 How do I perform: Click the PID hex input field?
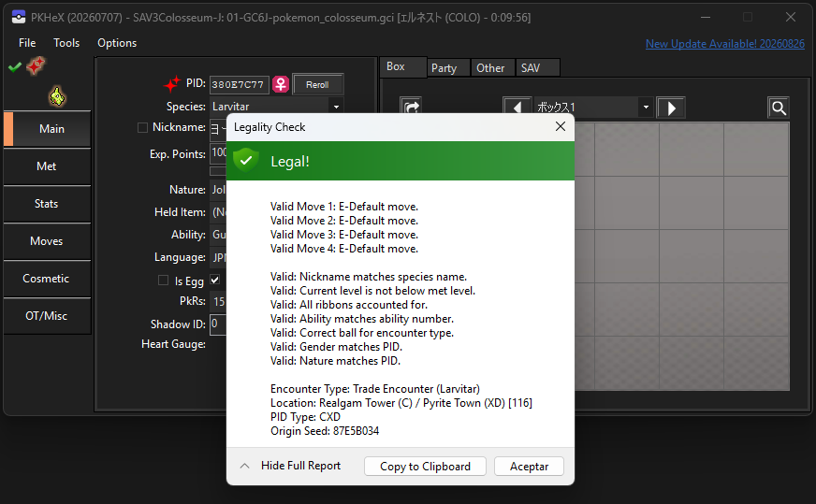(240, 84)
